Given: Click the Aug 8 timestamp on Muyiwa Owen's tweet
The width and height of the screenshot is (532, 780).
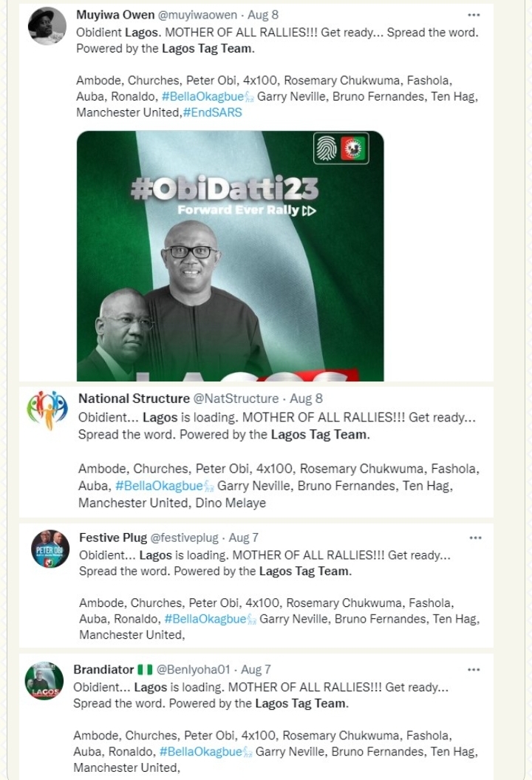Looking at the screenshot, I should coord(265,15).
